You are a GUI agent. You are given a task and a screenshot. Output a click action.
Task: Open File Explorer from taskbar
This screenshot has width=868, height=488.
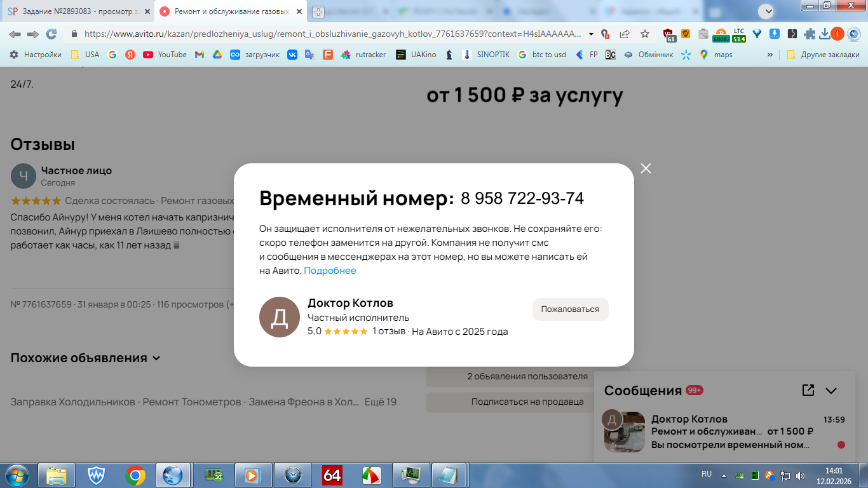click(57, 475)
